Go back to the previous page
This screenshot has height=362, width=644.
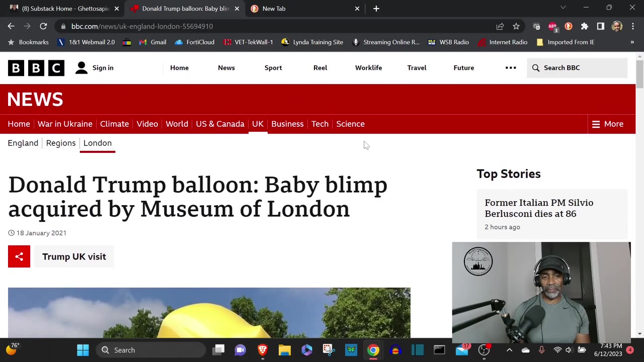pos(11,26)
